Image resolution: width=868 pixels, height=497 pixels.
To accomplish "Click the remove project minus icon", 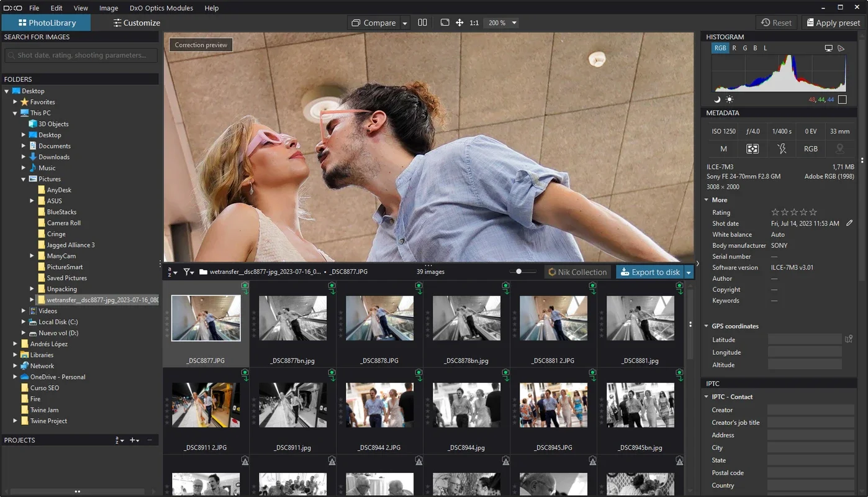I will tap(150, 440).
